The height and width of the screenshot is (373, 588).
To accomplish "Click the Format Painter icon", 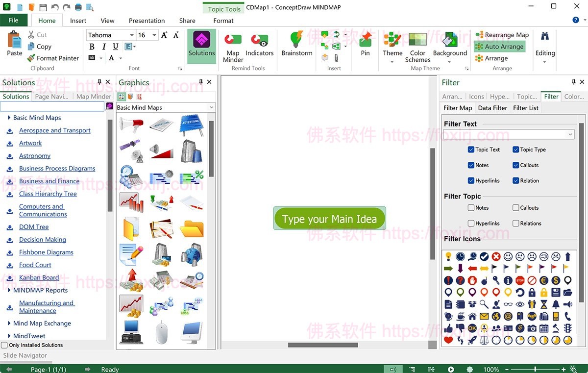I will (x=31, y=58).
